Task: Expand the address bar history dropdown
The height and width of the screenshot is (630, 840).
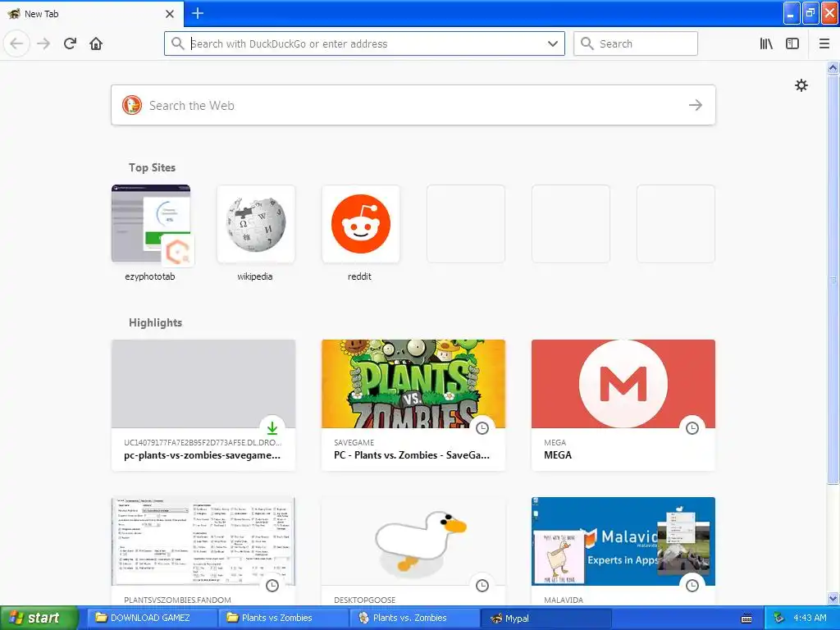Action: coord(552,44)
